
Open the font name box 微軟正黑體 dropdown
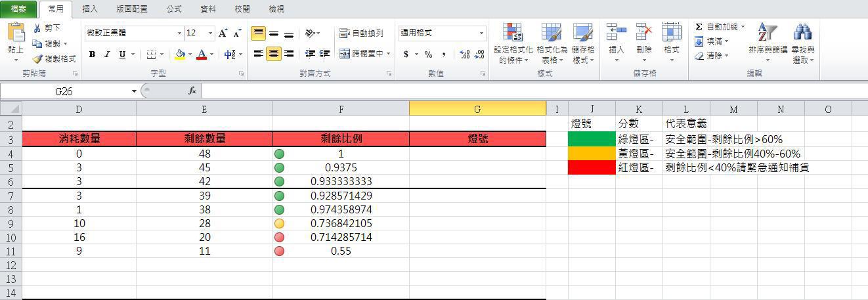(x=179, y=33)
